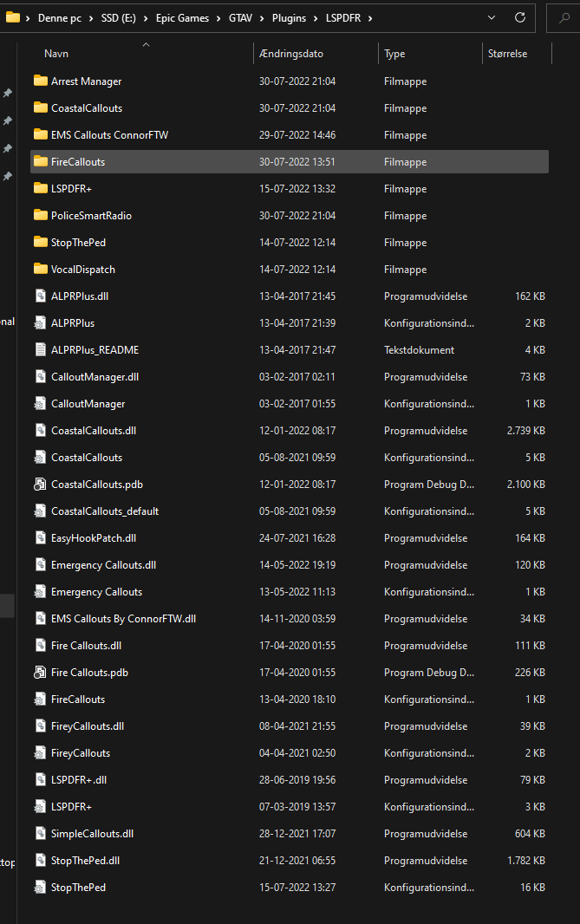Sort files by Navn column
Screen dimensions: 580x924
(x=56, y=54)
